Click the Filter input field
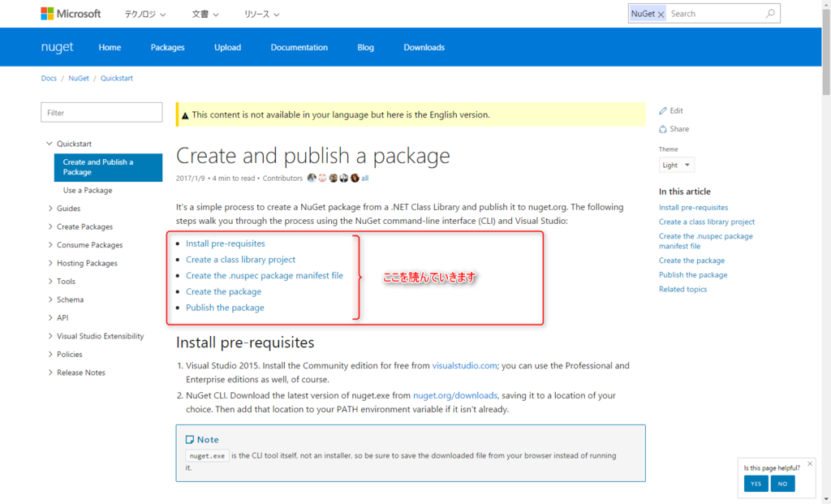 pyautogui.click(x=101, y=112)
